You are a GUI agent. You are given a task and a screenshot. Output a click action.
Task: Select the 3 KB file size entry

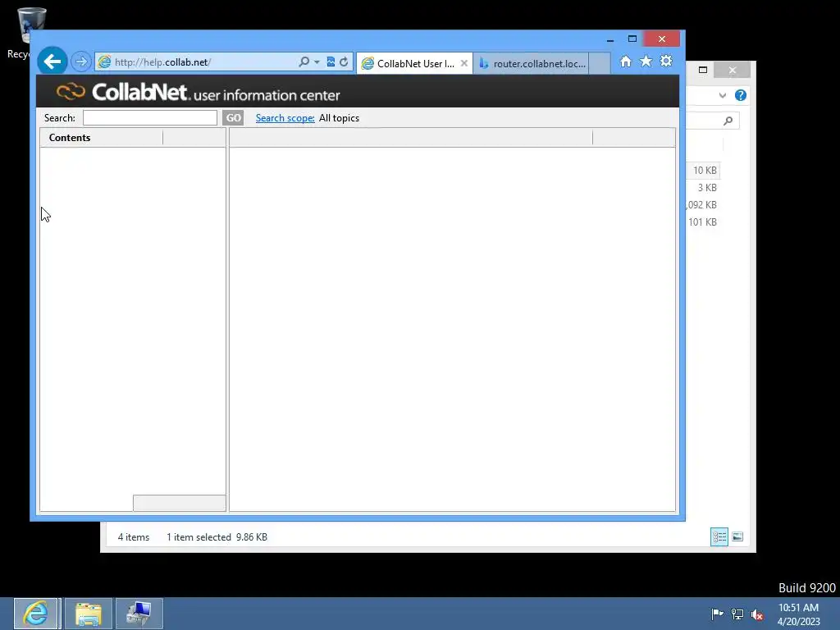[x=707, y=188]
